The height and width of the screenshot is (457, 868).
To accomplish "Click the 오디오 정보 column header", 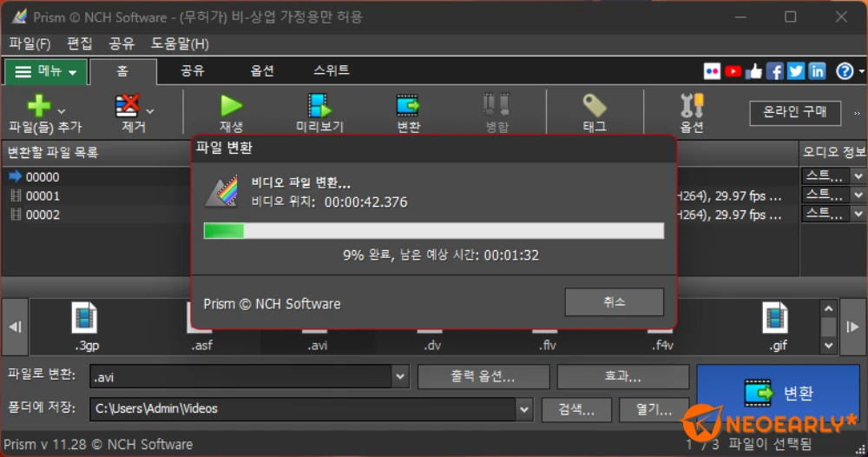I will click(833, 152).
